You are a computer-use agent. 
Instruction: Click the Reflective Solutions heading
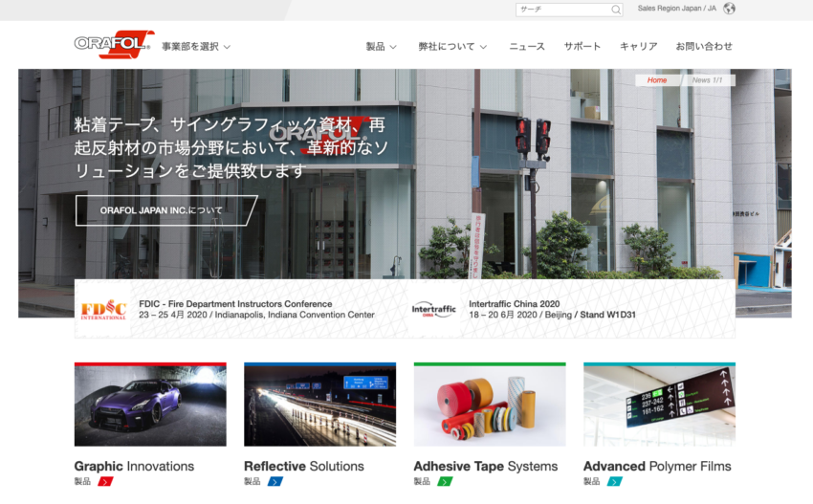click(304, 466)
